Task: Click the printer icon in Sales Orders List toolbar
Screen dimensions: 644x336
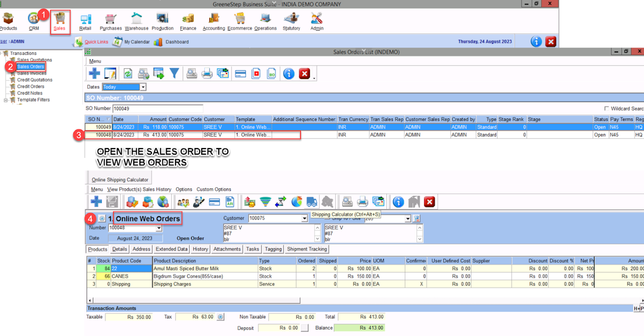Action: (x=207, y=74)
